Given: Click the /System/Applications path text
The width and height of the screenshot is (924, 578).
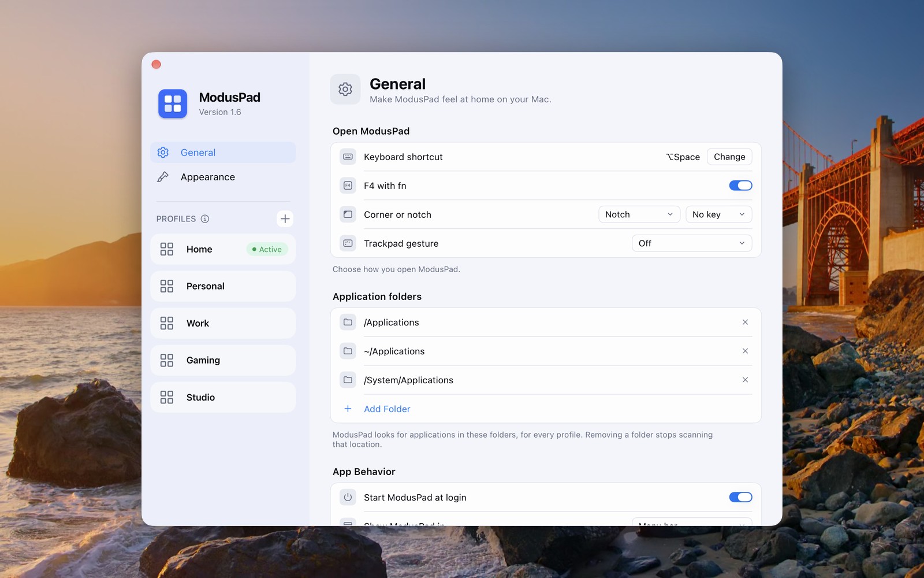Looking at the screenshot, I should (x=408, y=380).
